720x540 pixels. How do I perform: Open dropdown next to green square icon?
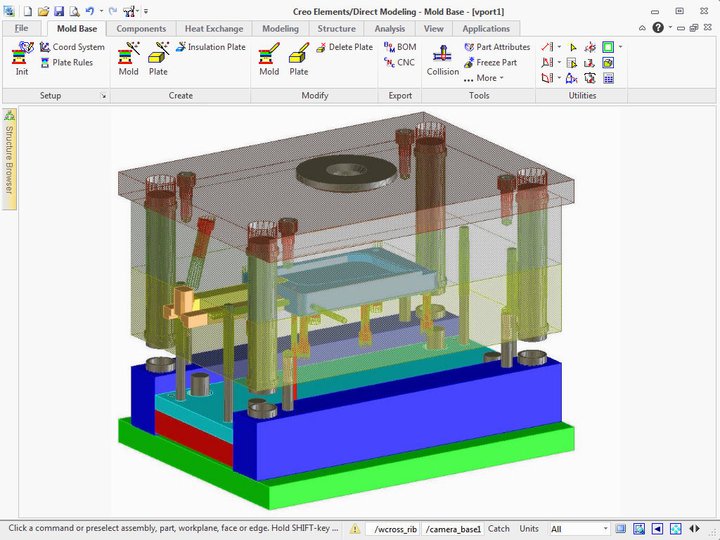pyautogui.click(x=620, y=47)
